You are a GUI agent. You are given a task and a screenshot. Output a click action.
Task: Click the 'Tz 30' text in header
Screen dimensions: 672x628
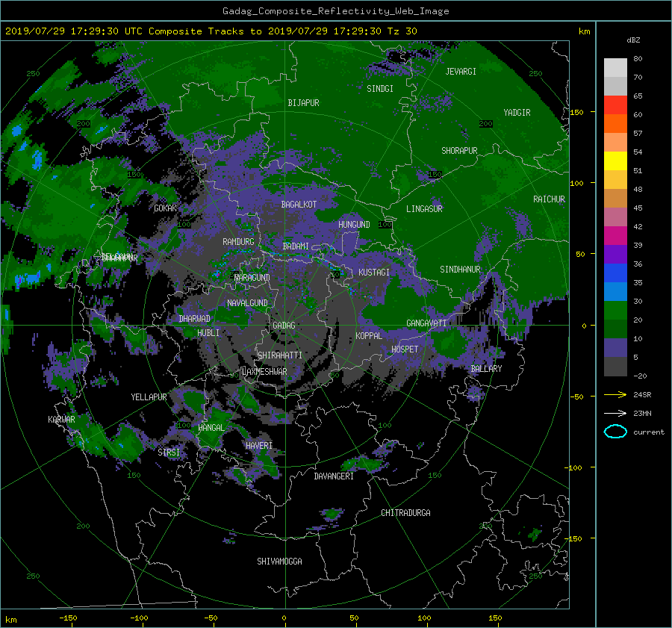402,31
